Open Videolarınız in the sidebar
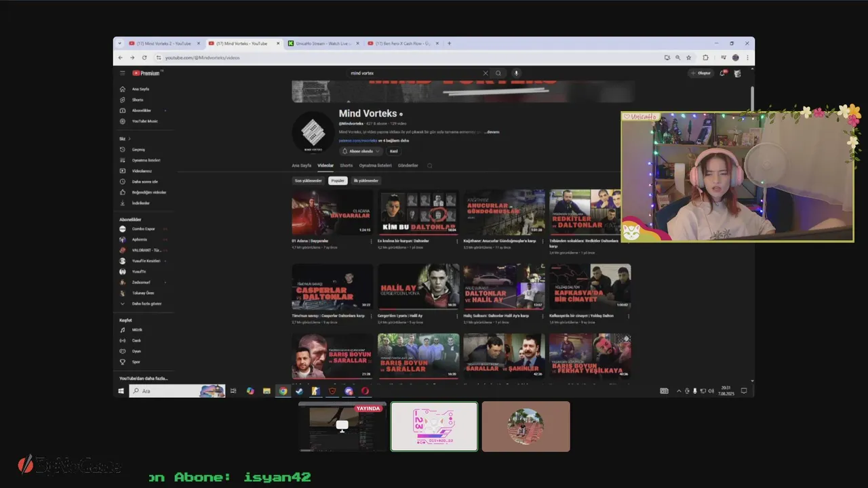This screenshot has width=868, height=488. (142, 171)
